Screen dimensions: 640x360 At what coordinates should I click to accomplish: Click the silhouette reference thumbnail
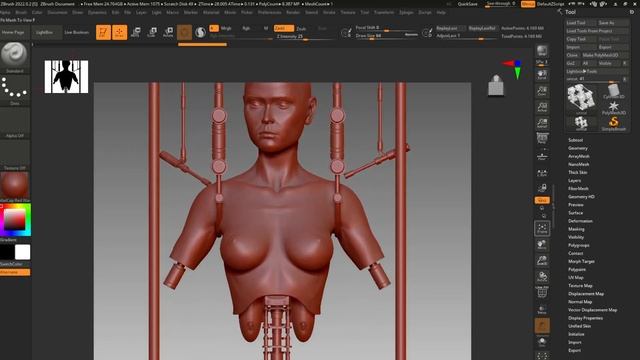[66, 77]
